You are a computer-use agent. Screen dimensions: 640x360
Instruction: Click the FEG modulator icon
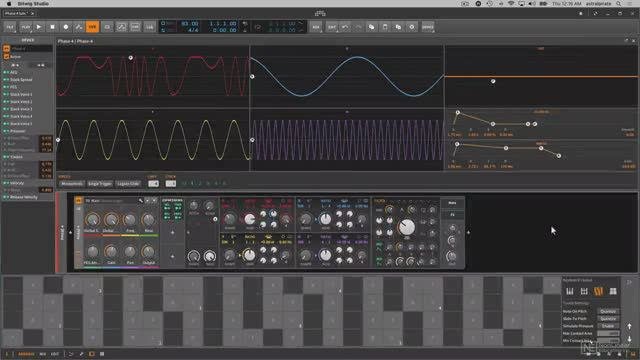[x=6, y=87]
